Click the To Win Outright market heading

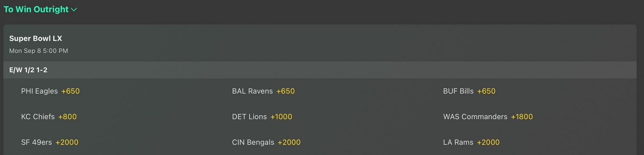pyautogui.click(x=36, y=9)
